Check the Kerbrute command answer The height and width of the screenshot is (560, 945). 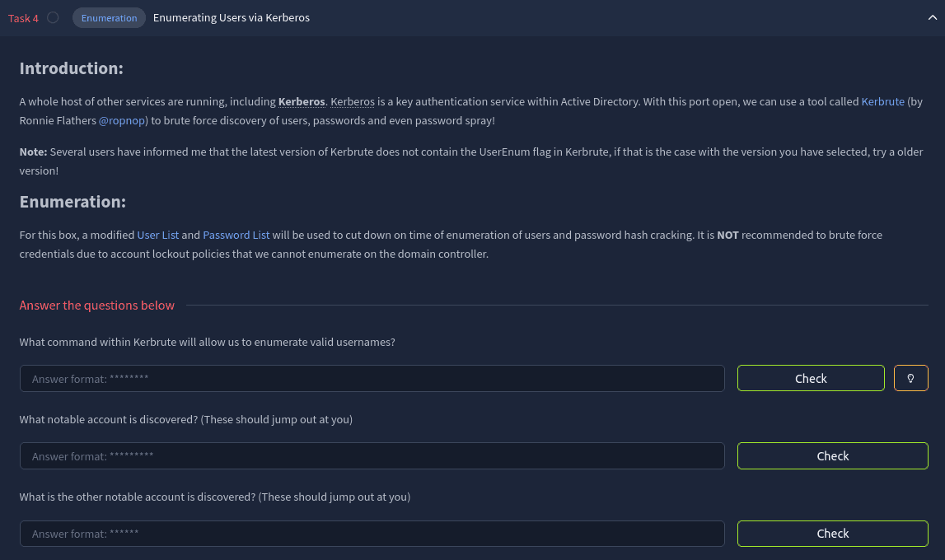(x=810, y=378)
